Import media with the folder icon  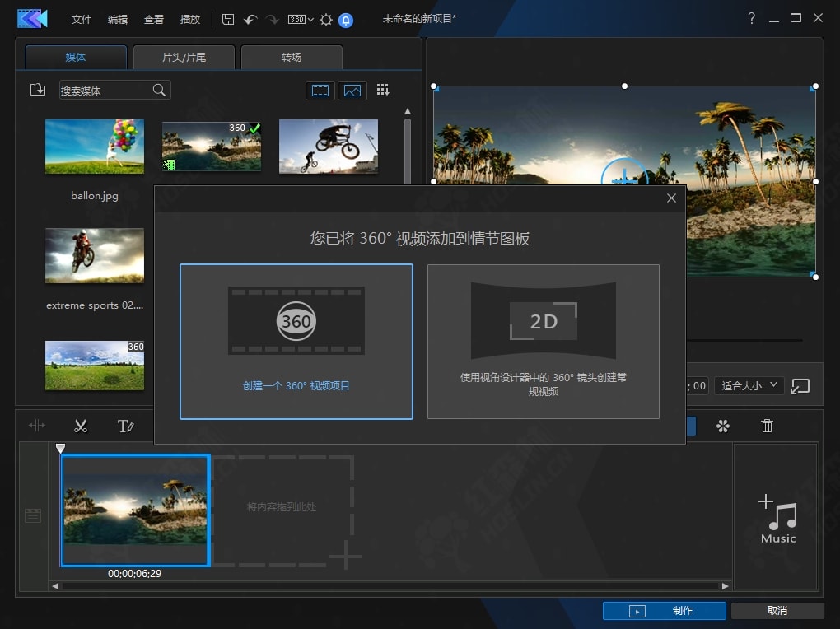pos(38,90)
